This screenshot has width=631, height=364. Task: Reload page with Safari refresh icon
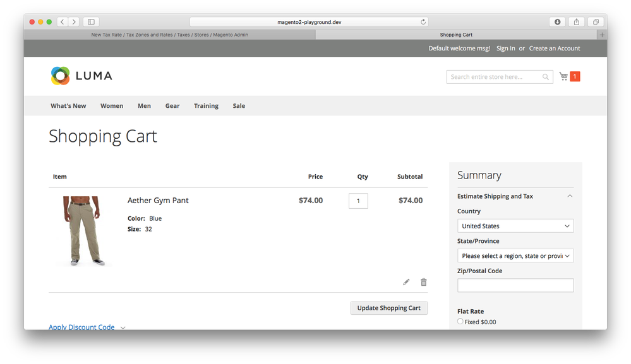[423, 22]
